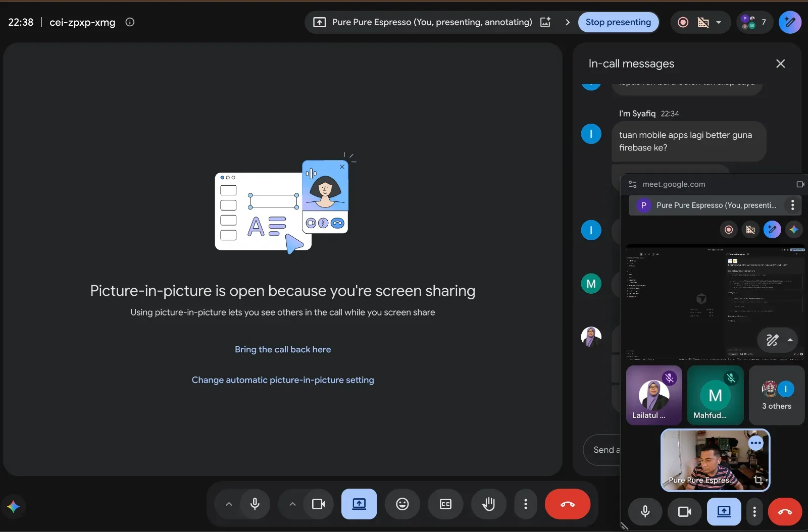The image size is (808, 532).
Task: Open options dots on self video tile
Action: (x=756, y=443)
